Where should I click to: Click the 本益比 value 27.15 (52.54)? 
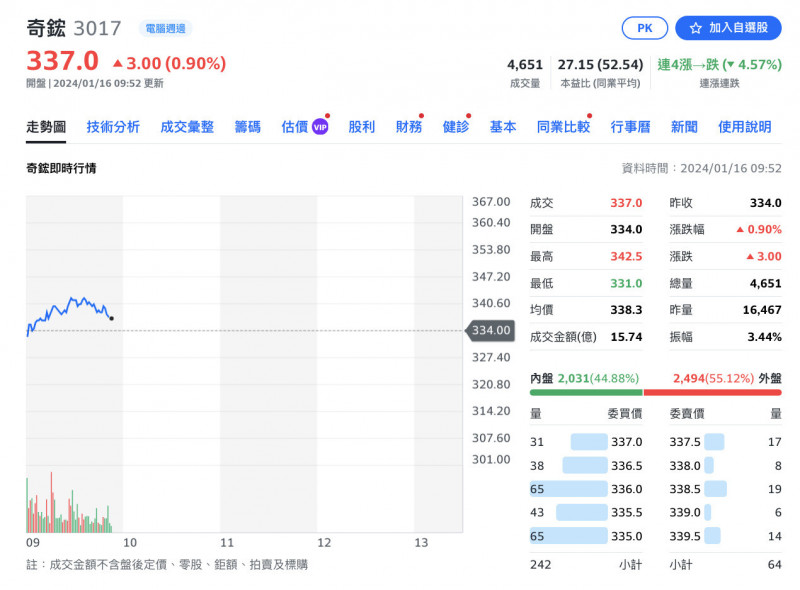tap(600, 65)
